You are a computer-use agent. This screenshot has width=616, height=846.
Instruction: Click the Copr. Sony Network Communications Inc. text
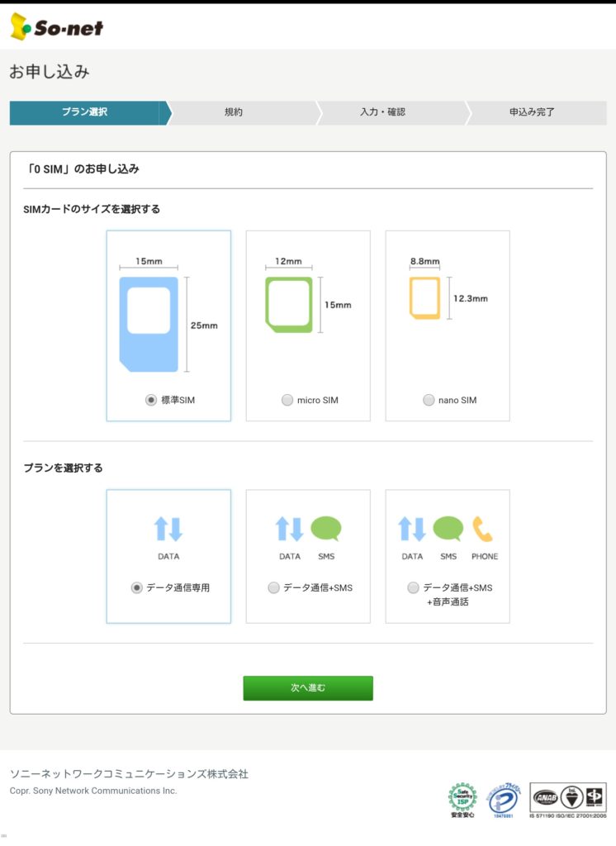(93, 791)
